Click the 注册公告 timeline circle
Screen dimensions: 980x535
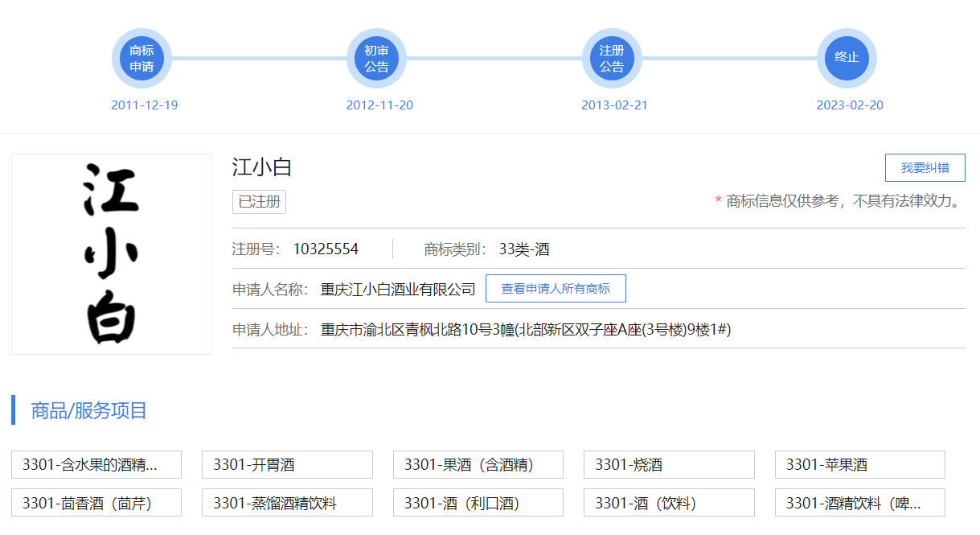[612, 58]
